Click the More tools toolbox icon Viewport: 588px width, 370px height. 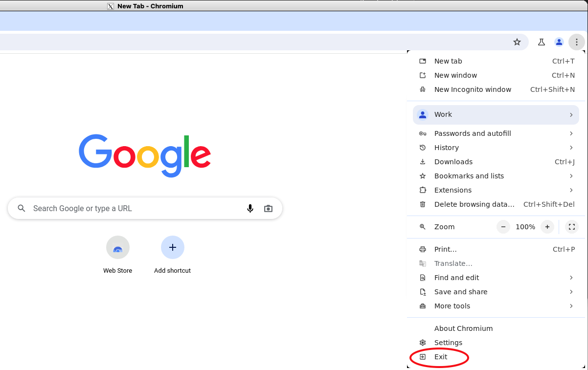[x=423, y=306]
